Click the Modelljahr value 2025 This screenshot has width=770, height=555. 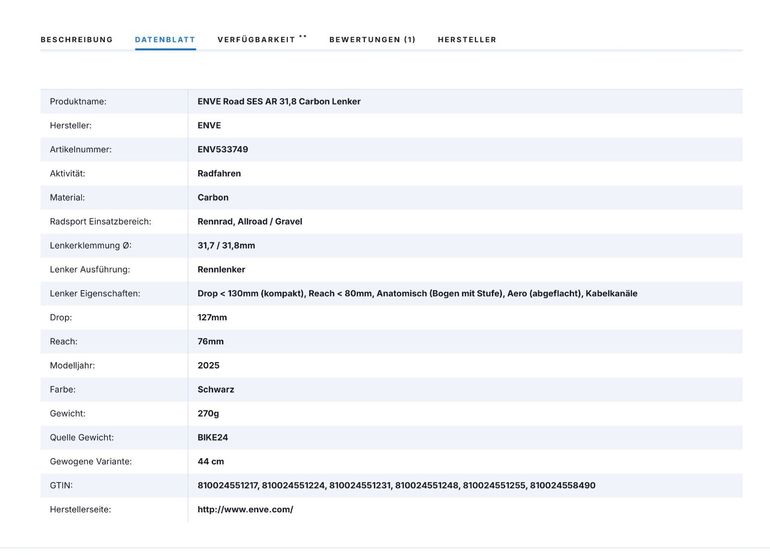click(x=208, y=365)
